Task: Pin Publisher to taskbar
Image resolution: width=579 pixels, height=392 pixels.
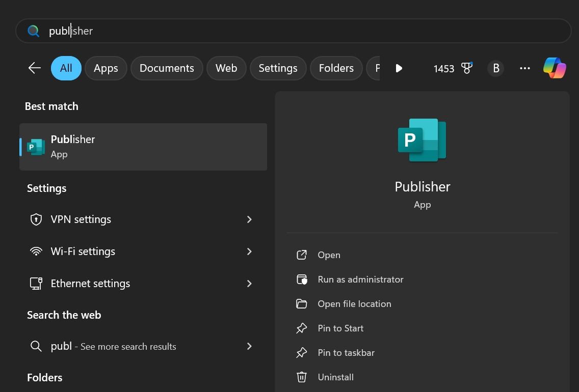Action: [x=346, y=353]
